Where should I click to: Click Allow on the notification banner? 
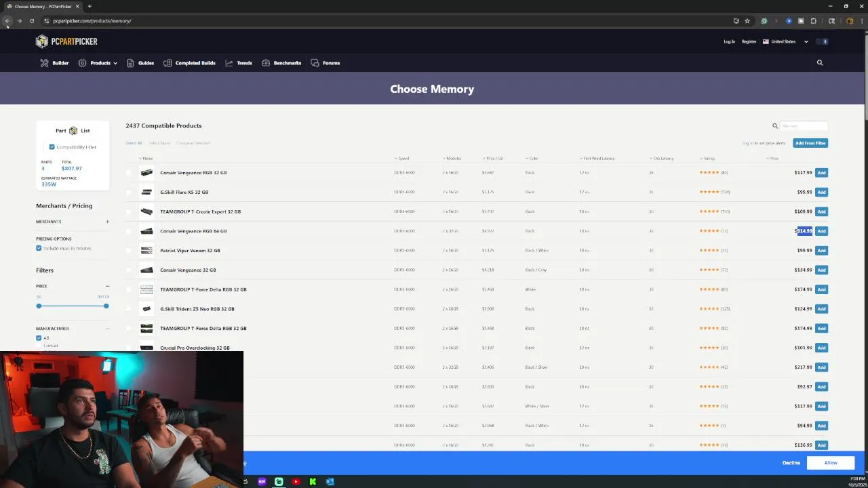831,463
